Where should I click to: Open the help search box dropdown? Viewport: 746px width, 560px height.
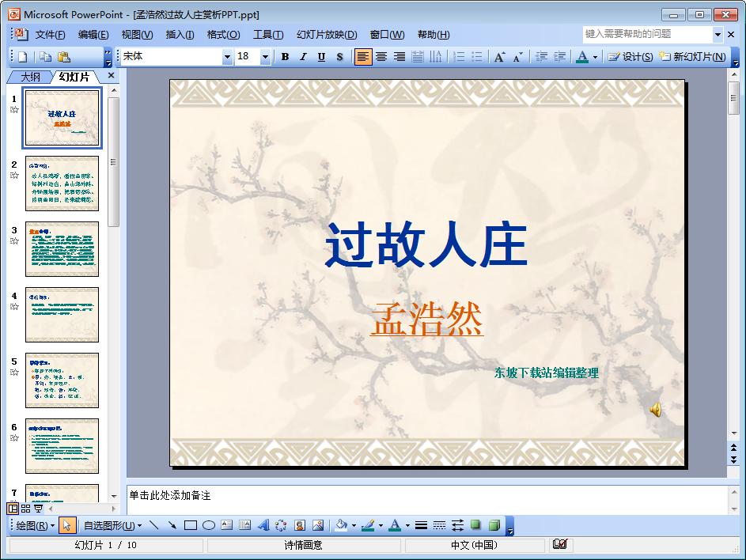[718, 34]
